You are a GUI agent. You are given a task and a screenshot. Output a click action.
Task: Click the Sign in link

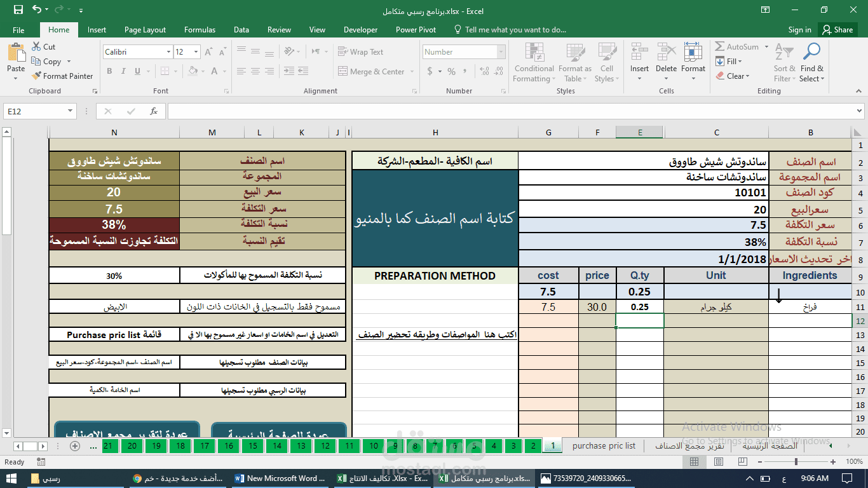point(799,30)
